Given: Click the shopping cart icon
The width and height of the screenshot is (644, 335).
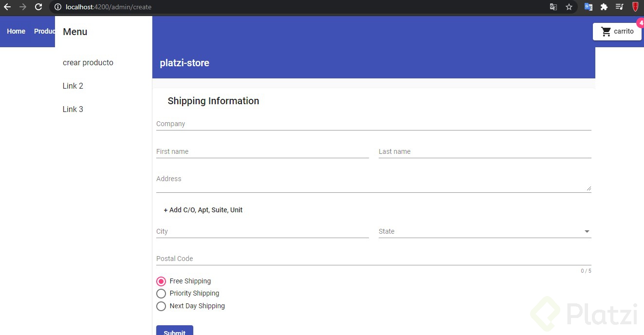Looking at the screenshot, I should [606, 32].
